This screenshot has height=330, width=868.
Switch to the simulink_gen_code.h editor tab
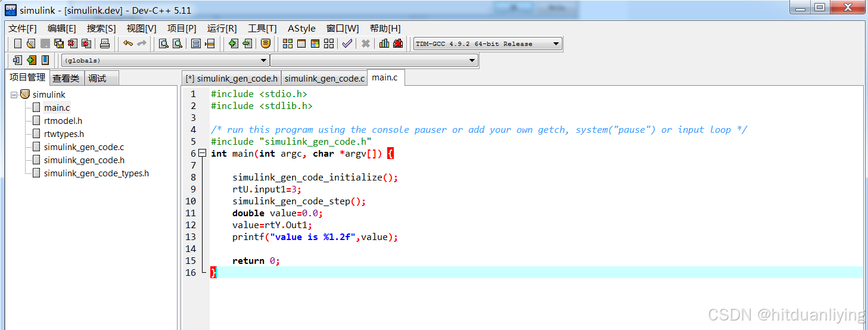(x=231, y=78)
